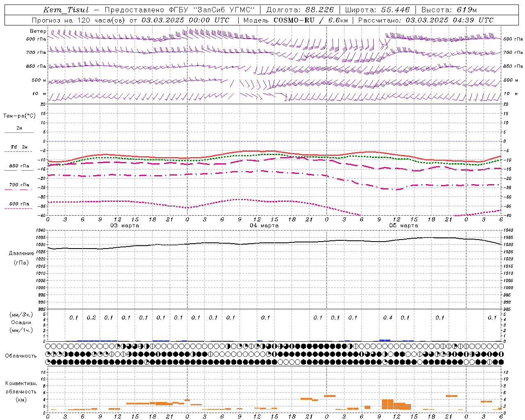Click the Модель COSMO-RU / 6.6км text
The height and width of the screenshot is (420, 525).
coord(296,20)
